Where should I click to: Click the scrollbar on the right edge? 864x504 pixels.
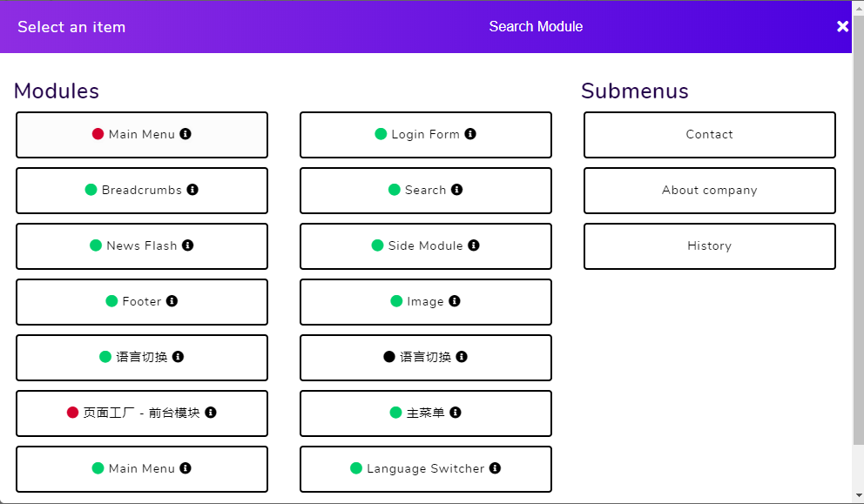[x=859, y=261]
